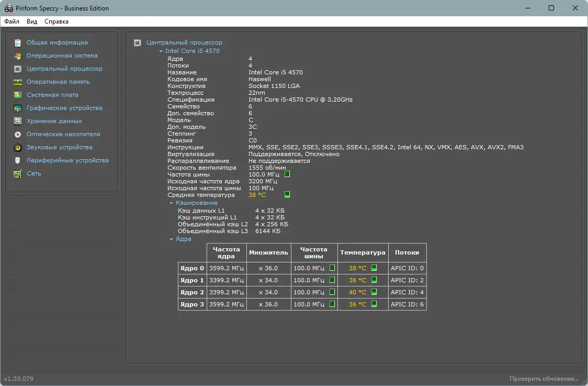This screenshot has height=386, width=588.
Task: Click the Графические устройства monitor icon
Action: pyautogui.click(x=18, y=108)
